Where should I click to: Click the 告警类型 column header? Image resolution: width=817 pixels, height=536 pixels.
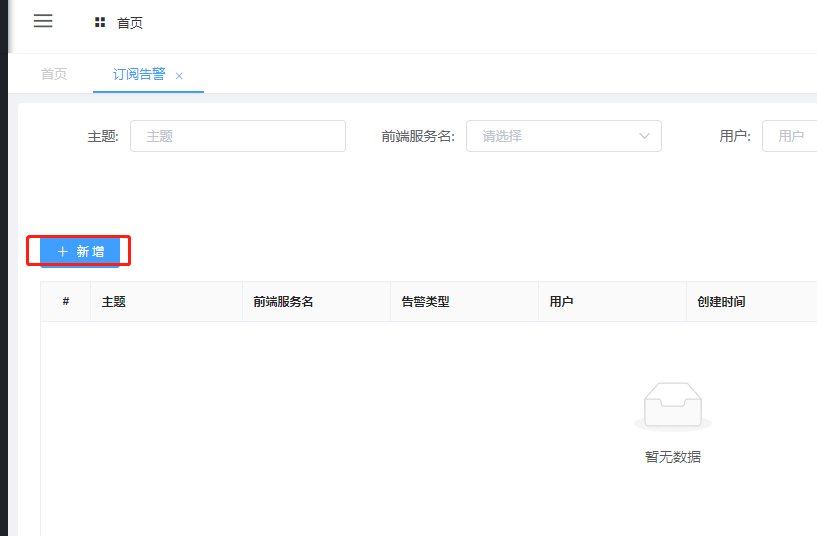click(464, 302)
